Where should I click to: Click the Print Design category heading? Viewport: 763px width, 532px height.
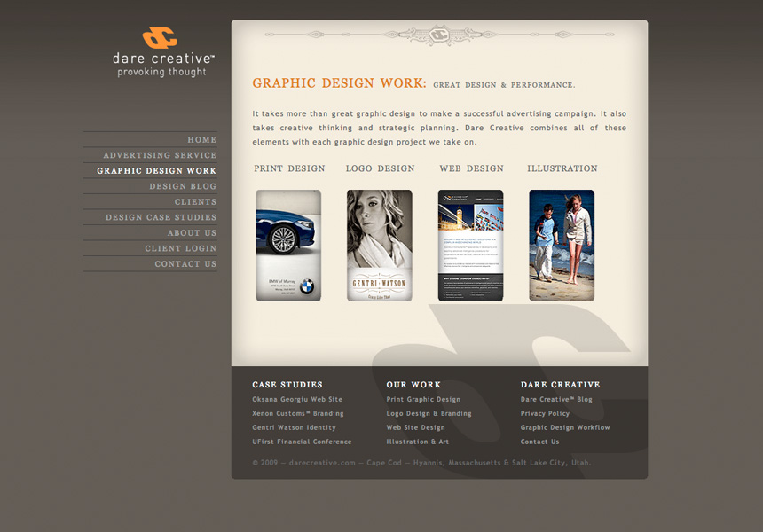pos(289,168)
